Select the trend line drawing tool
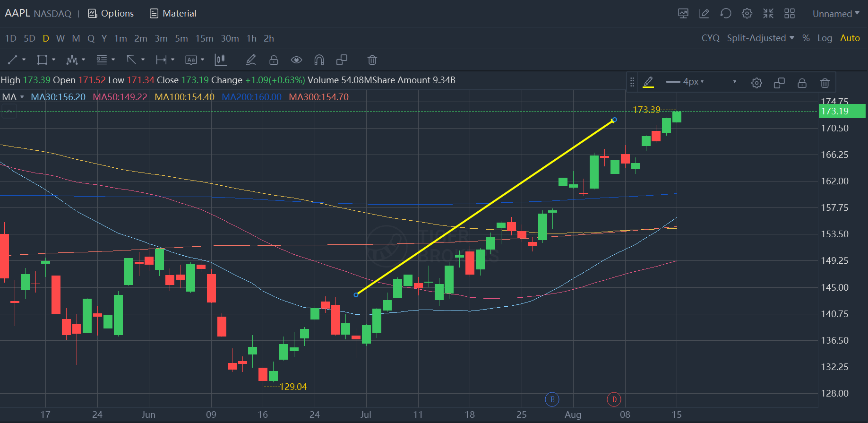Image resolution: width=868 pixels, height=423 pixels. [x=12, y=60]
